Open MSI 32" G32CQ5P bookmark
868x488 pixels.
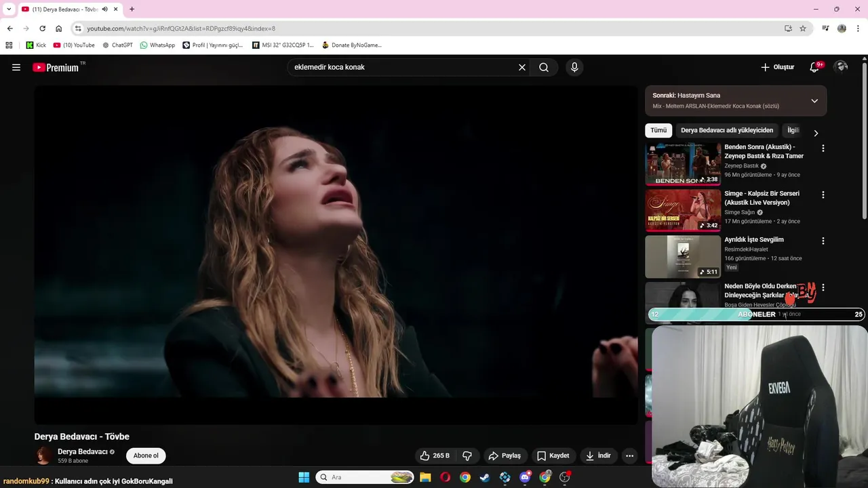pos(283,45)
